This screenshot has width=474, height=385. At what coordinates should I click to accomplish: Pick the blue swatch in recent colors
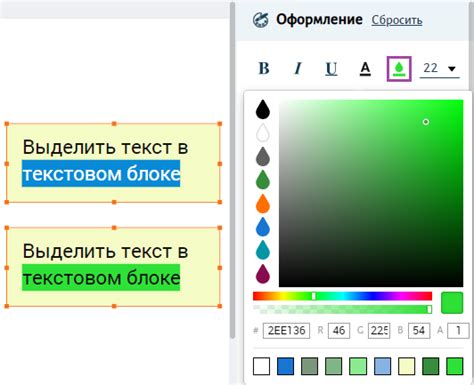[285, 366]
